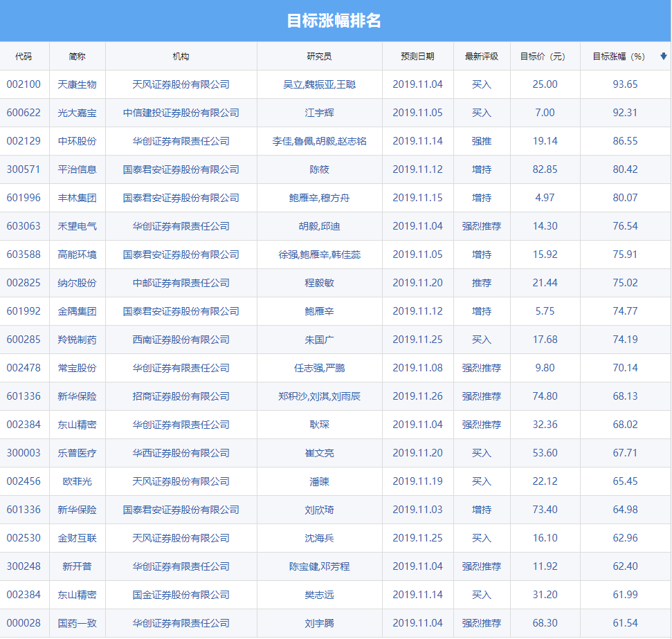Open stock name 禾望电气
Image resolution: width=672 pixels, height=639 pixels.
(x=77, y=225)
